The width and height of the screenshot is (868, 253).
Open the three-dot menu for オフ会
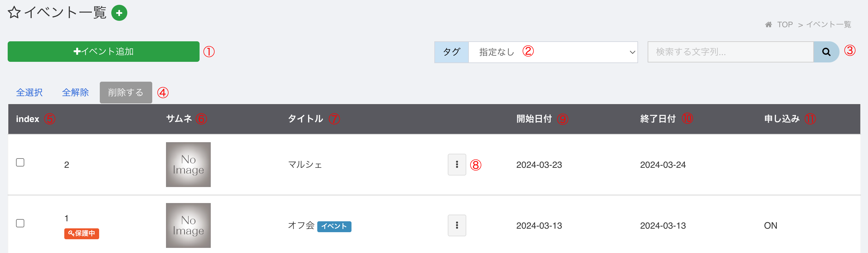point(457,225)
